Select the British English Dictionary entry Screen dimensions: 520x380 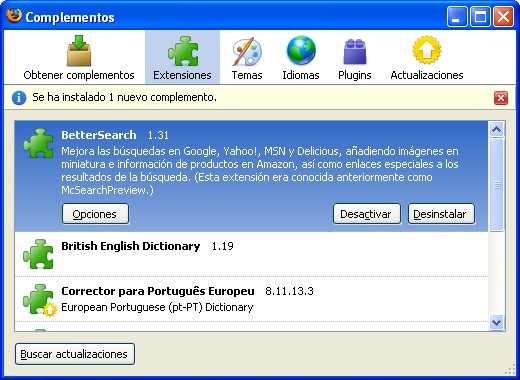[251, 254]
